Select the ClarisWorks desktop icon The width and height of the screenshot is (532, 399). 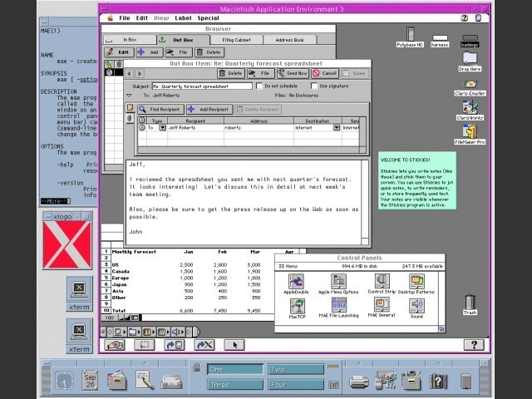coord(470,107)
